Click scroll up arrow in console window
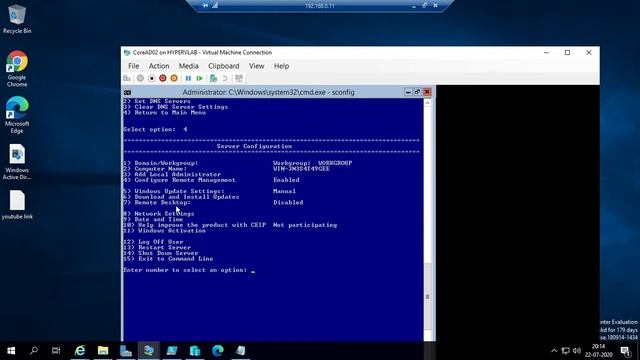The height and width of the screenshot is (360, 640). click(x=427, y=103)
